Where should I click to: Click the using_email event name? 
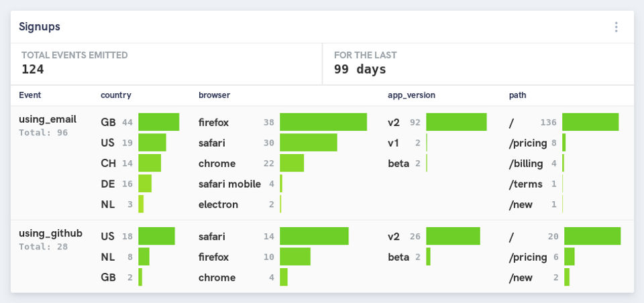pyautogui.click(x=48, y=119)
